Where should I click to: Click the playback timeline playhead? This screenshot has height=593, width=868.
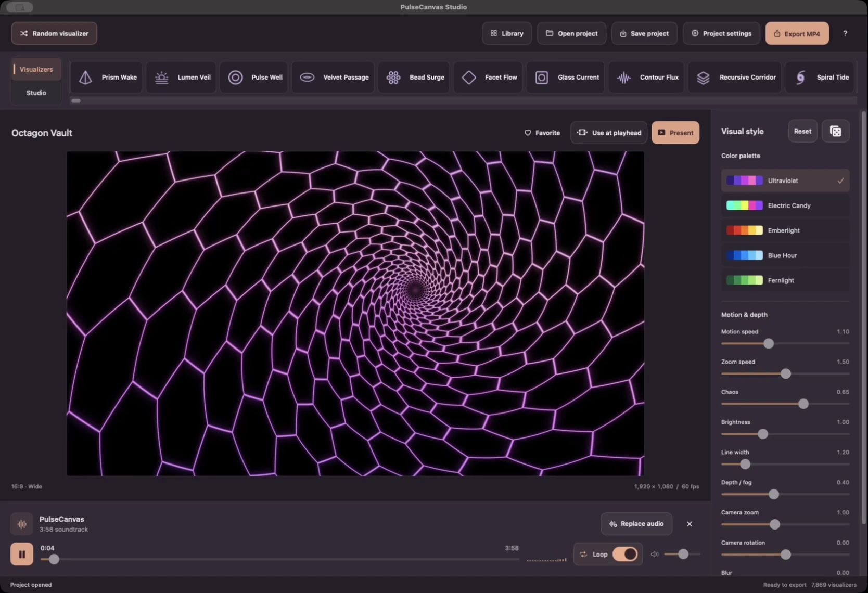(54, 559)
